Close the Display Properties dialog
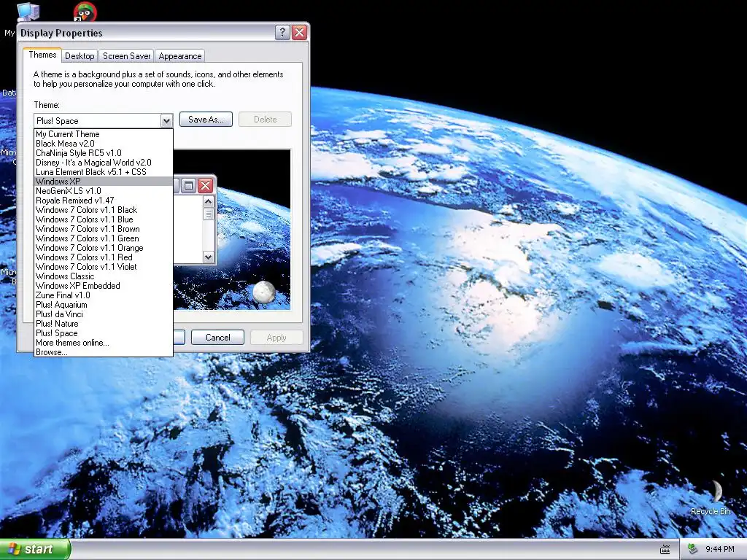Viewport: 747px width, 560px height. [299, 32]
